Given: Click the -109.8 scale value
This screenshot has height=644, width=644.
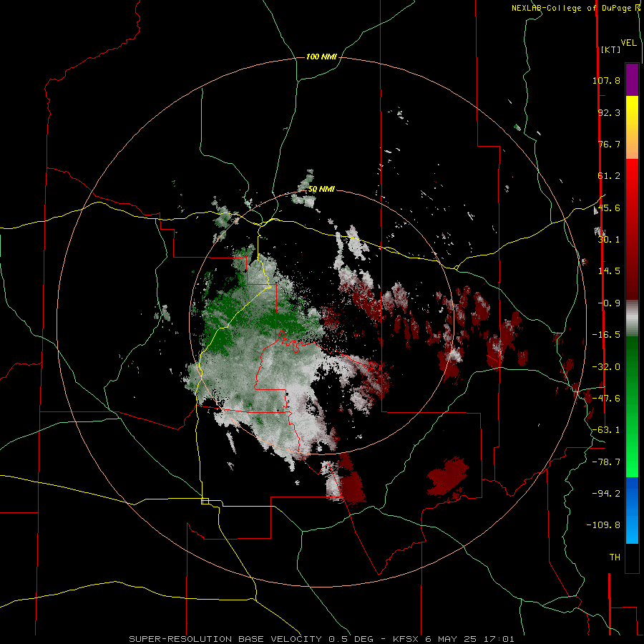Looking at the screenshot, I should click(x=603, y=525).
